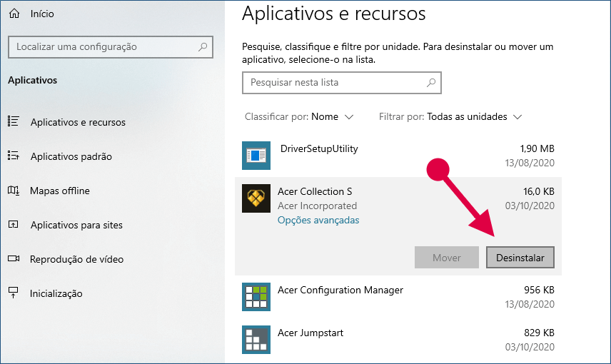Viewport: 611px width, 364px height.
Task: Click the 829 KB size value
Action: [539, 333]
